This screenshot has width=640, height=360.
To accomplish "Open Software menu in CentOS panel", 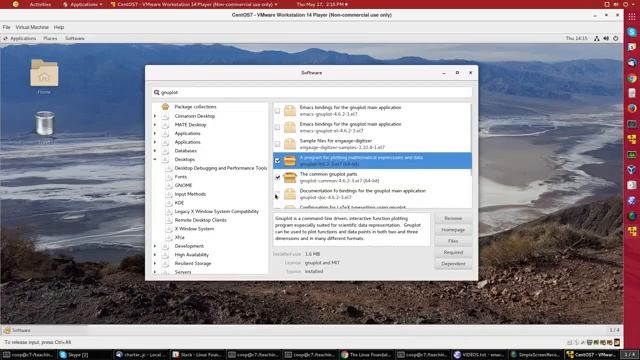I will pyautogui.click(x=75, y=38).
